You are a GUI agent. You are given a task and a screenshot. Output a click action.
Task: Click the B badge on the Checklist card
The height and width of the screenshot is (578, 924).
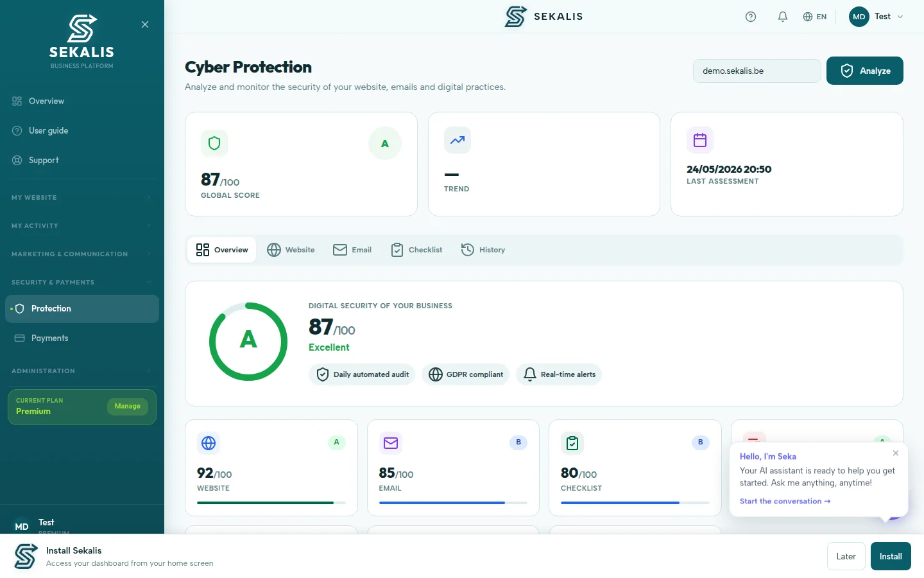(x=701, y=442)
